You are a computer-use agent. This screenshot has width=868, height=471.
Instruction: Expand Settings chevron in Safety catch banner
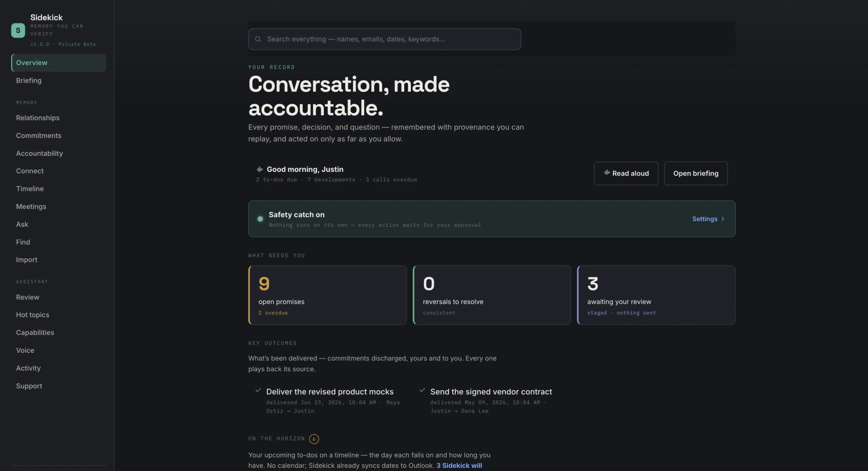[722, 219]
